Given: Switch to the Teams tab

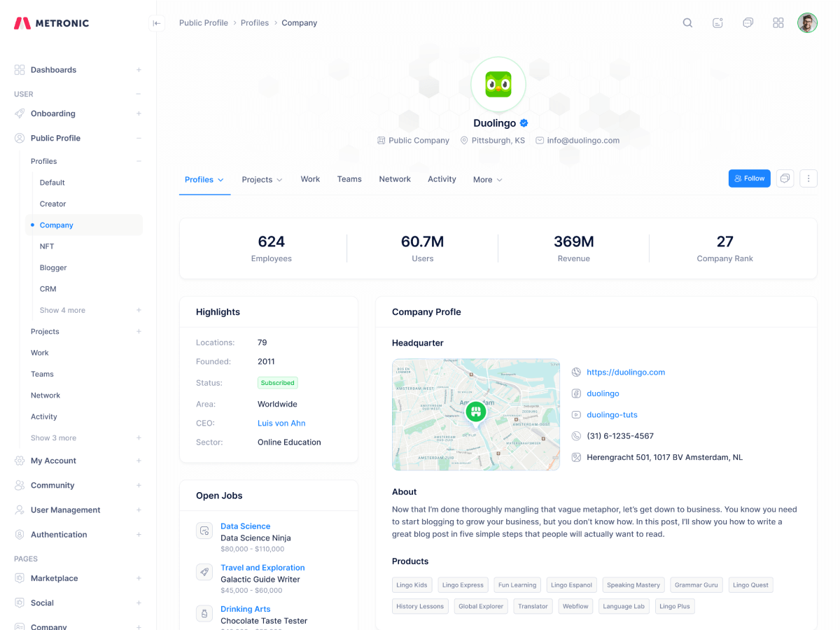Looking at the screenshot, I should coord(349,179).
